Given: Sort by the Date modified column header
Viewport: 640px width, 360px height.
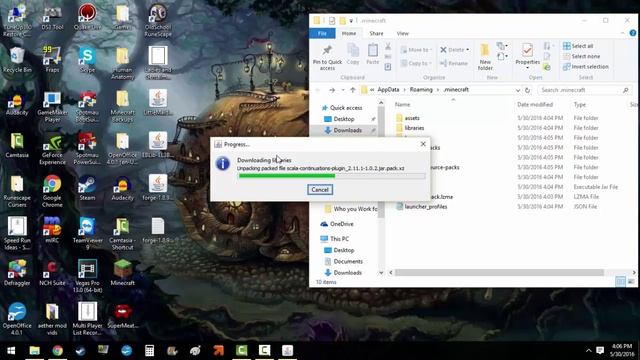Looking at the screenshot, I should coord(535,104).
